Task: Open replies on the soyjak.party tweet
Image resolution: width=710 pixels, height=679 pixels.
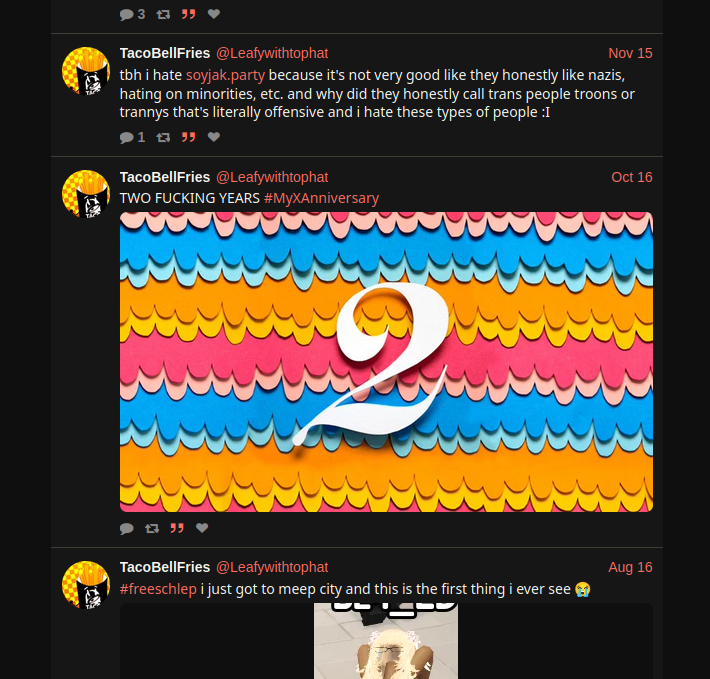Action: pyautogui.click(x=132, y=137)
